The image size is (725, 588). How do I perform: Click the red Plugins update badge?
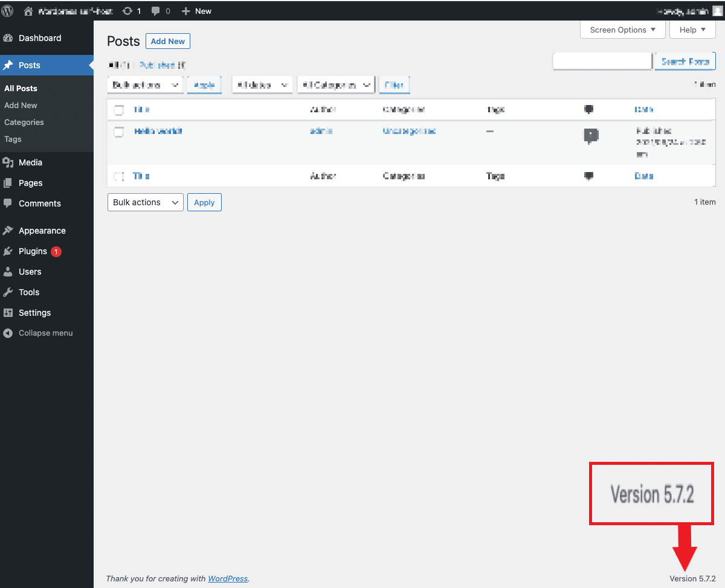pos(56,252)
